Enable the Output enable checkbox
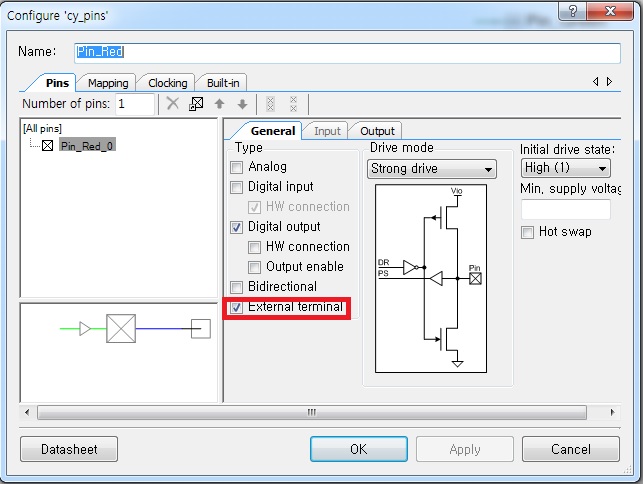This screenshot has width=643, height=484. 254,267
